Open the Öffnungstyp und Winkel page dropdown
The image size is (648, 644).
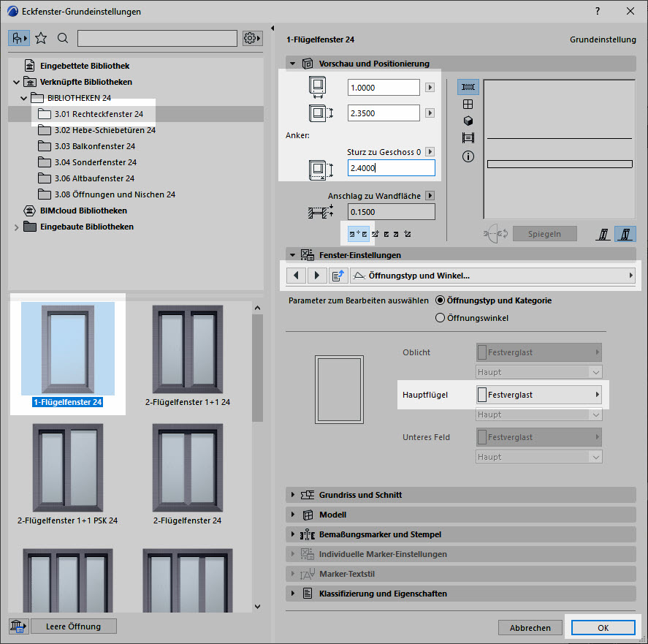pos(492,276)
